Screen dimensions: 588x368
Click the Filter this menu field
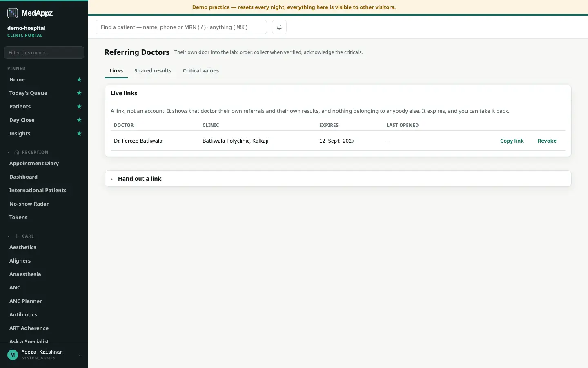44,52
